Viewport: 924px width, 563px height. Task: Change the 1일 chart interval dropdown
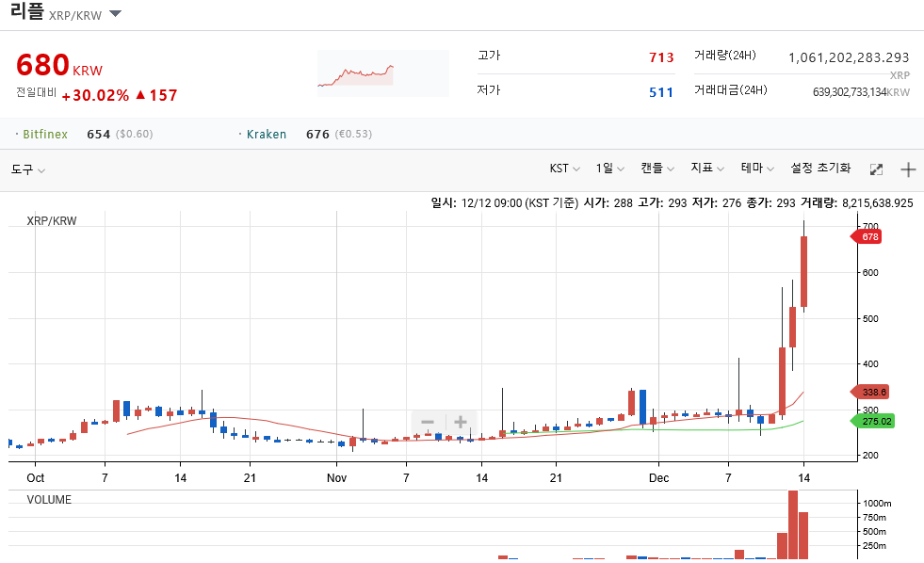(610, 169)
